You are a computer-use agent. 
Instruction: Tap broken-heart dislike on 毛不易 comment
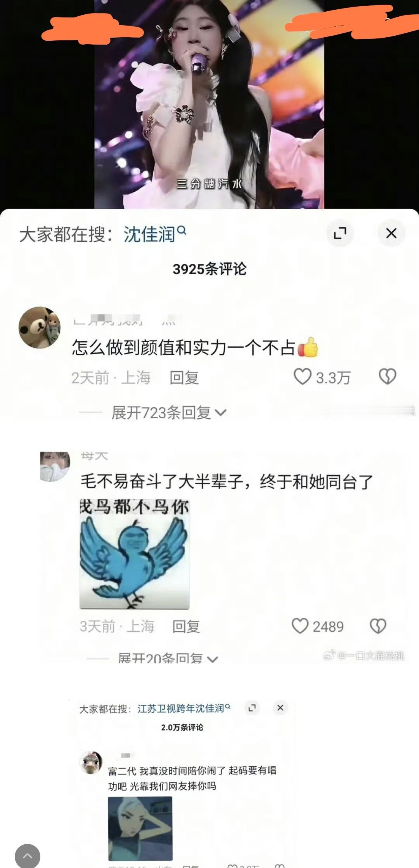(378, 626)
